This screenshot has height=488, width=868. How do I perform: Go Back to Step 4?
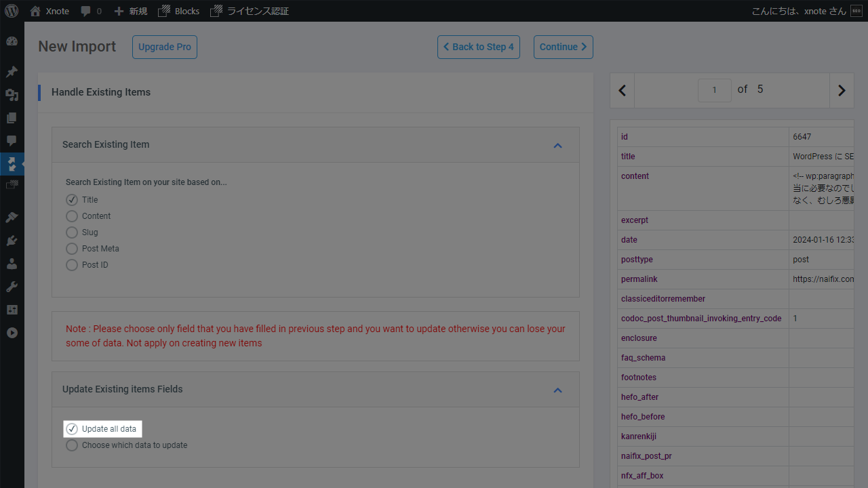[x=479, y=47]
